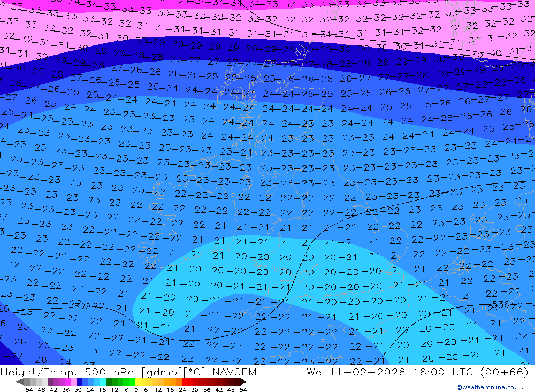Select the navy blue legend swatch
This screenshot has height=392, width=535.
[79, 381]
